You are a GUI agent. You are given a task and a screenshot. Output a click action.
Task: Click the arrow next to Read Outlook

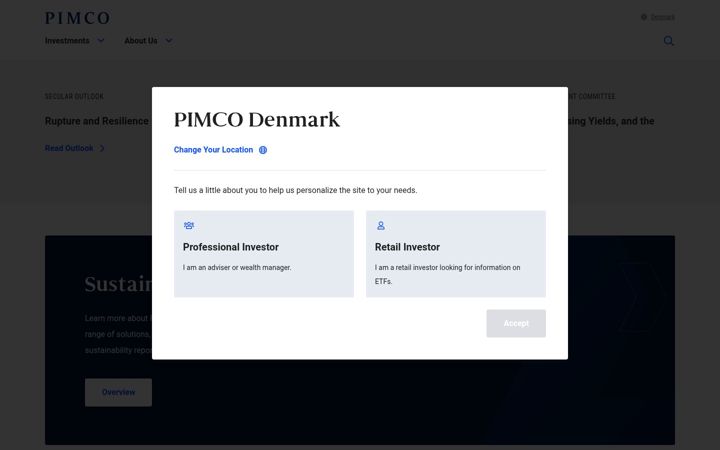pyautogui.click(x=102, y=148)
